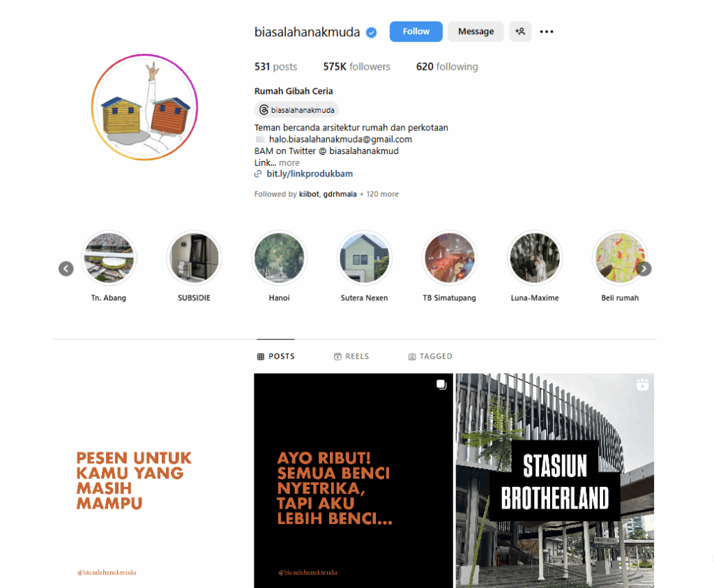Show previous highlights with left arrow
Viewport: 714px width, 588px height.
[66, 269]
